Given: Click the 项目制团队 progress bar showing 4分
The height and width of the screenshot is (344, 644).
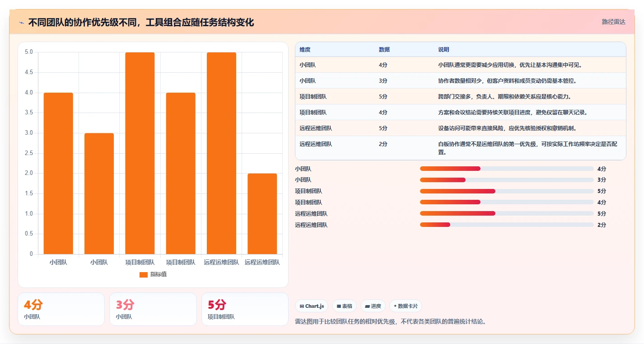Looking at the screenshot, I should (x=507, y=203).
